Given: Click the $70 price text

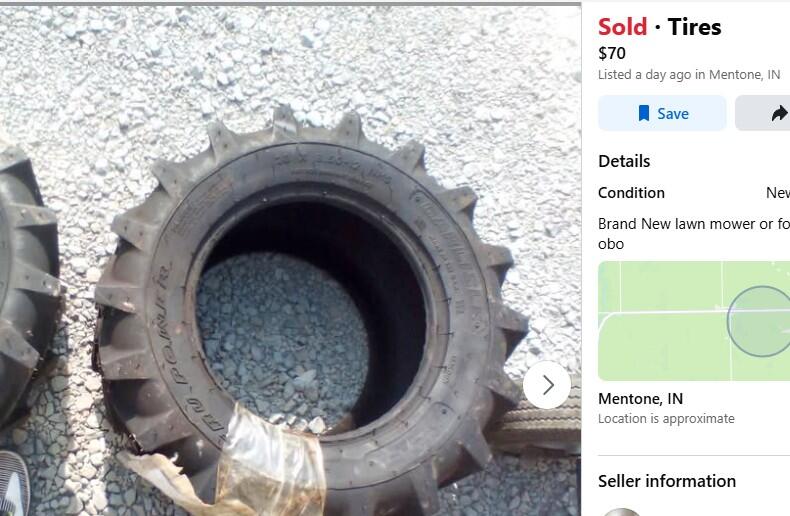Looking at the screenshot, I should [x=612, y=53].
